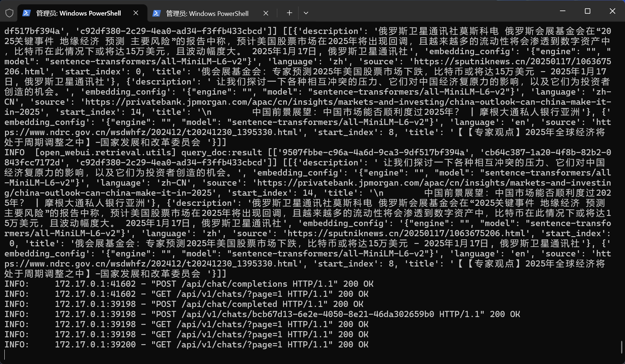Click the blinking cursor on the empty bottom line
The image size is (625, 364).
pyautogui.click(x=5, y=355)
